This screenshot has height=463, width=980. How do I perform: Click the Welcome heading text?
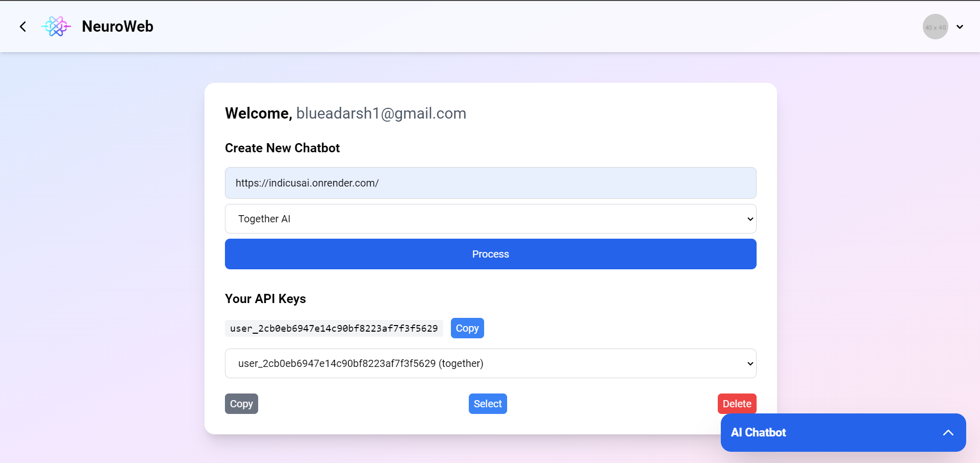point(259,113)
